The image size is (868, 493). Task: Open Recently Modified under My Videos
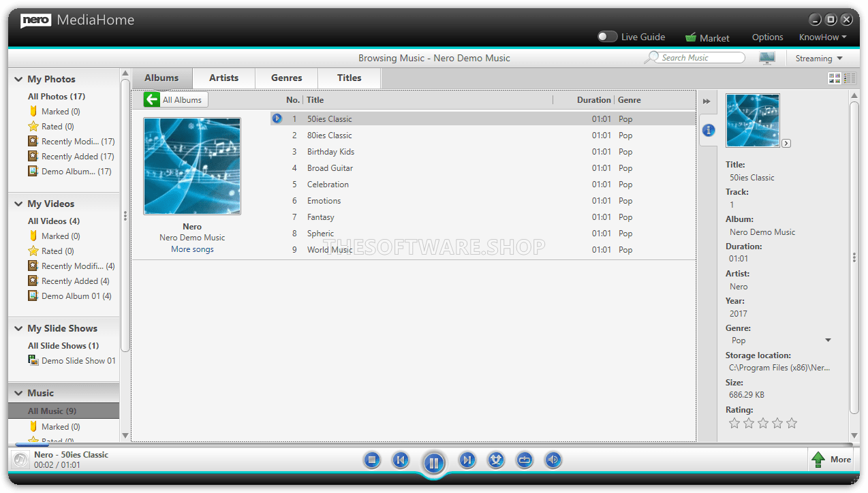[72, 266]
